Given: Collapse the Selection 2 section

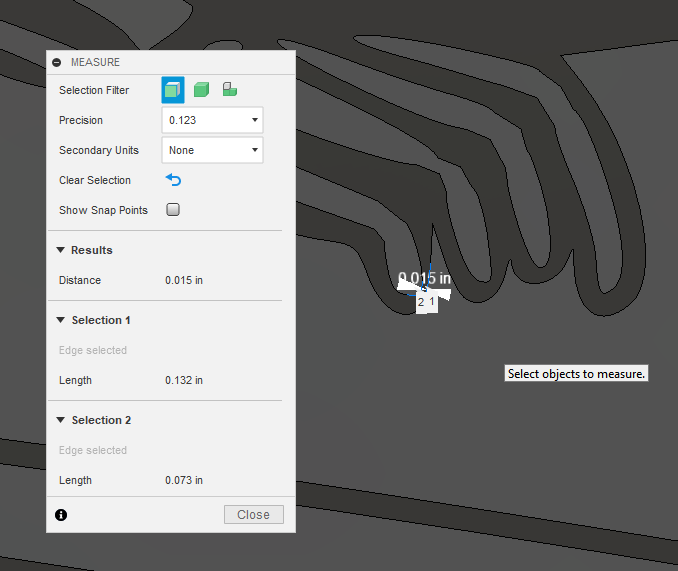Looking at the screenshot, I should coord(61,420).
